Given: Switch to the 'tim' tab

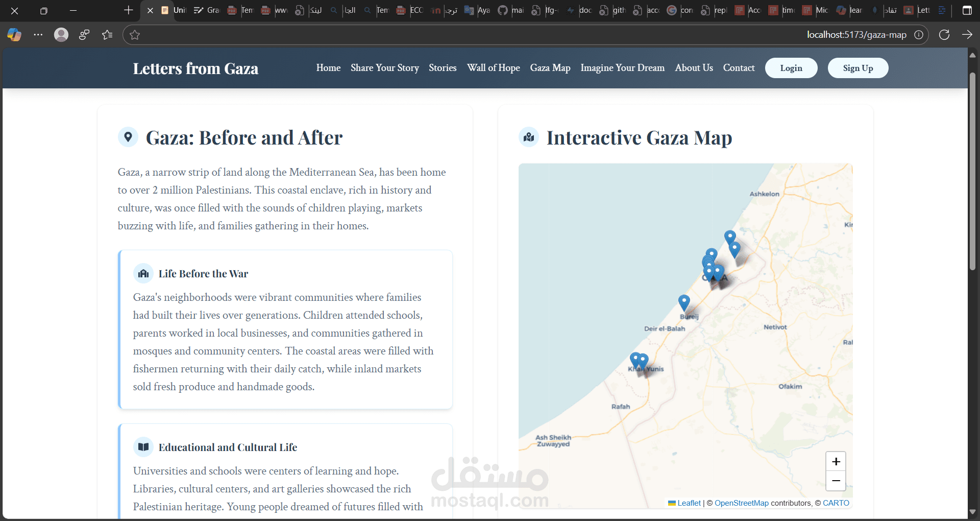Looking at the screenshot, I should point(782,10).
